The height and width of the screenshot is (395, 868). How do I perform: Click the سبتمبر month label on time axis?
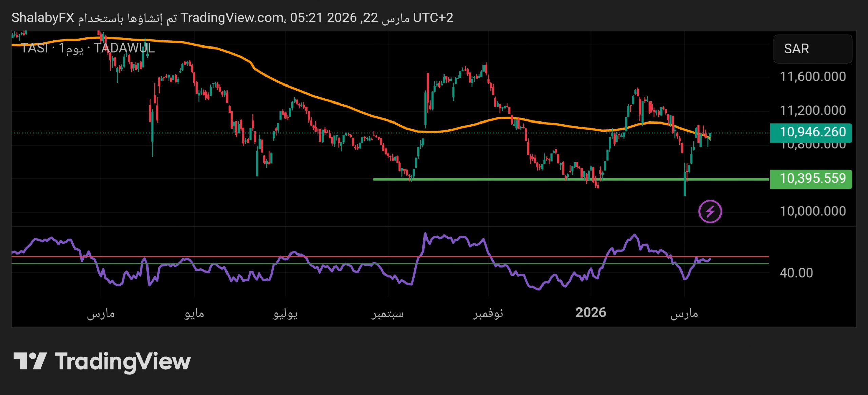[x=388, y=313]
